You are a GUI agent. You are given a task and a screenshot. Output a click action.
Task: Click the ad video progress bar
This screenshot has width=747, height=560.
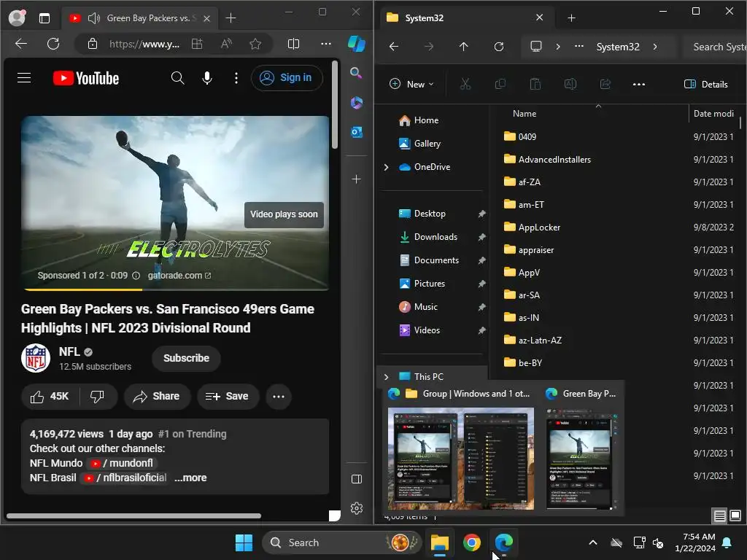coord(174,289)
